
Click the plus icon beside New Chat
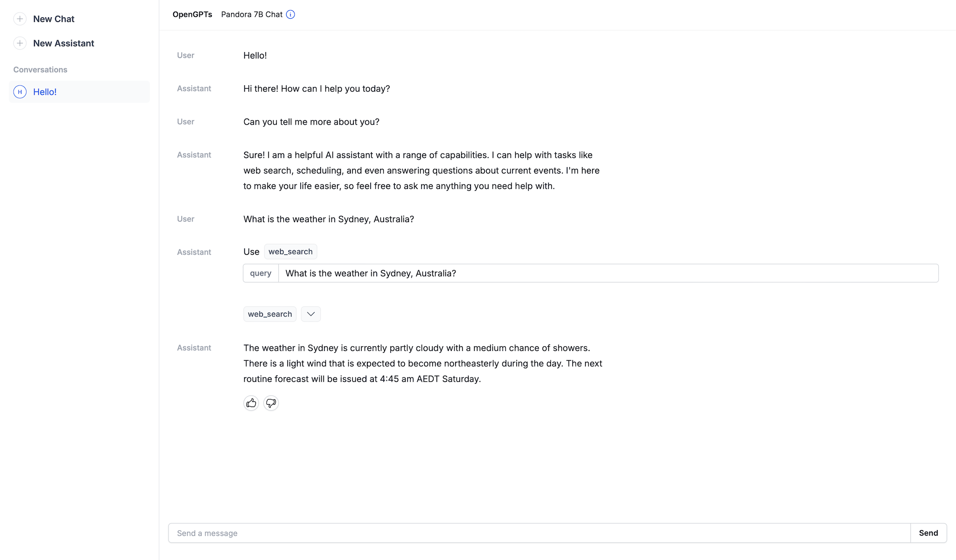click(x=20, y=19)
